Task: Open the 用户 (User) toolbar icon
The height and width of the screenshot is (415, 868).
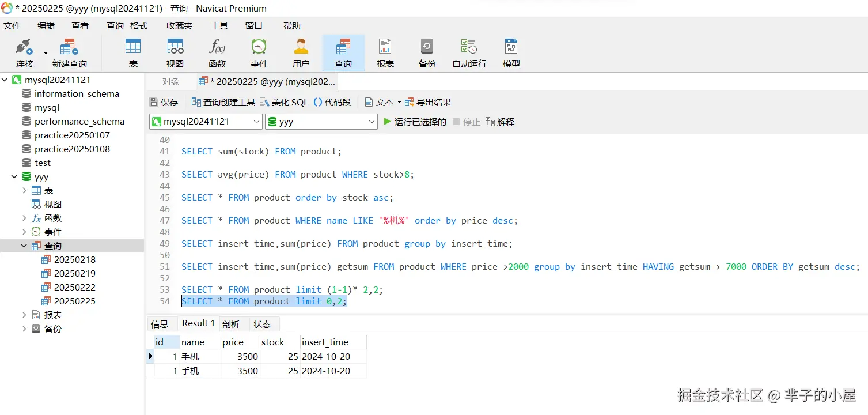Action: [301, 53]
